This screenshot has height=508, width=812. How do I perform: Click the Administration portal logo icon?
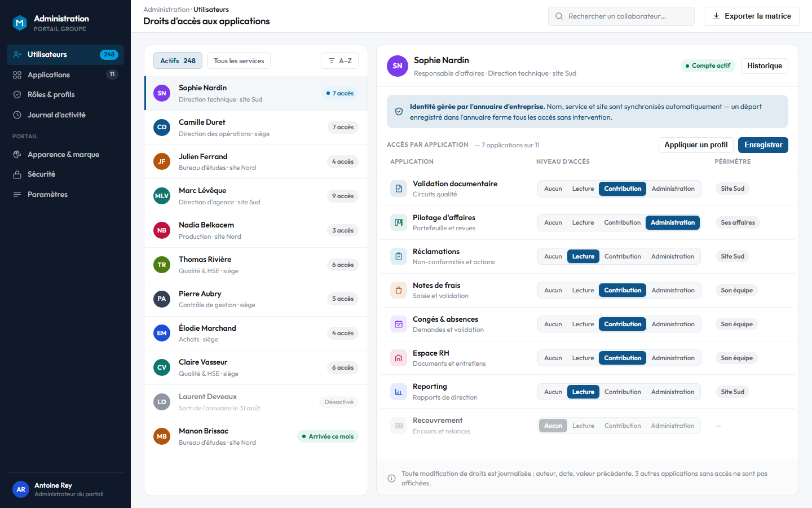click(x=20, y=23)
